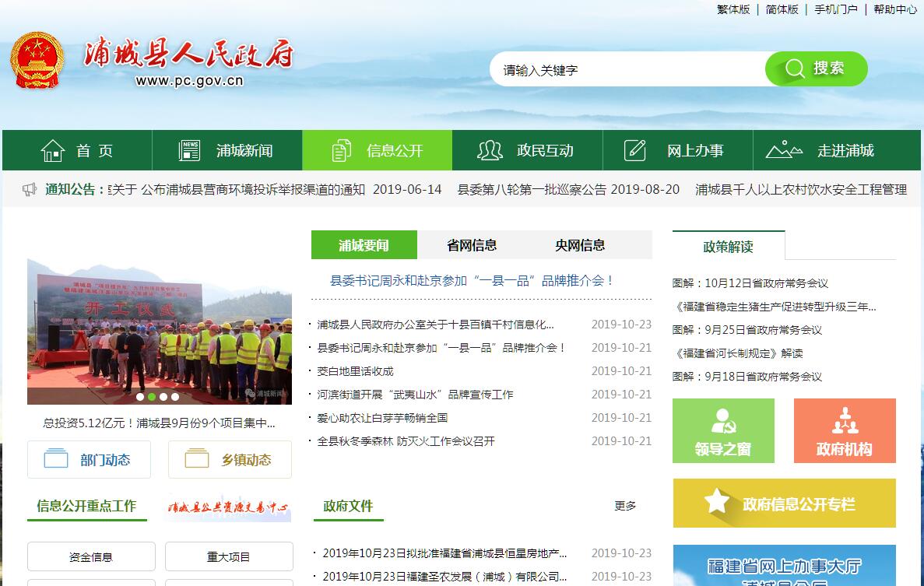Viewport: 924px width, 586px height.
Task: Open the 政府信息公开专栏 star banner
Action: click(784, 504)
